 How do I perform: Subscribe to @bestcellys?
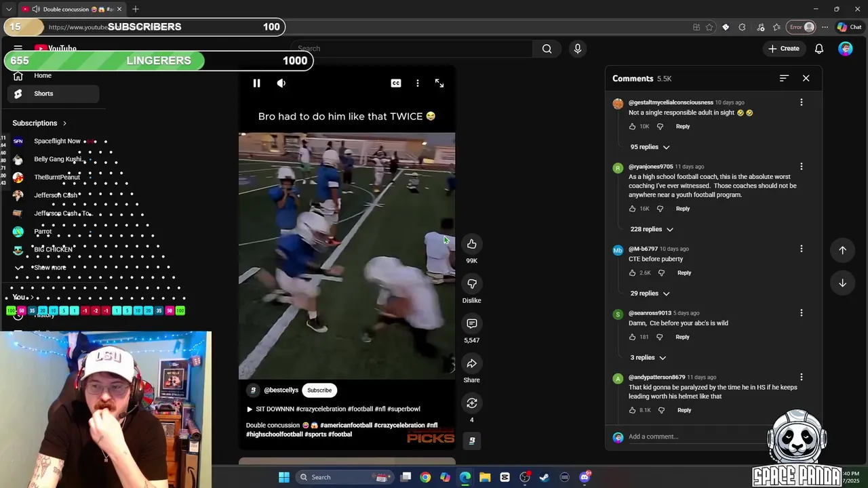[319, 390]
